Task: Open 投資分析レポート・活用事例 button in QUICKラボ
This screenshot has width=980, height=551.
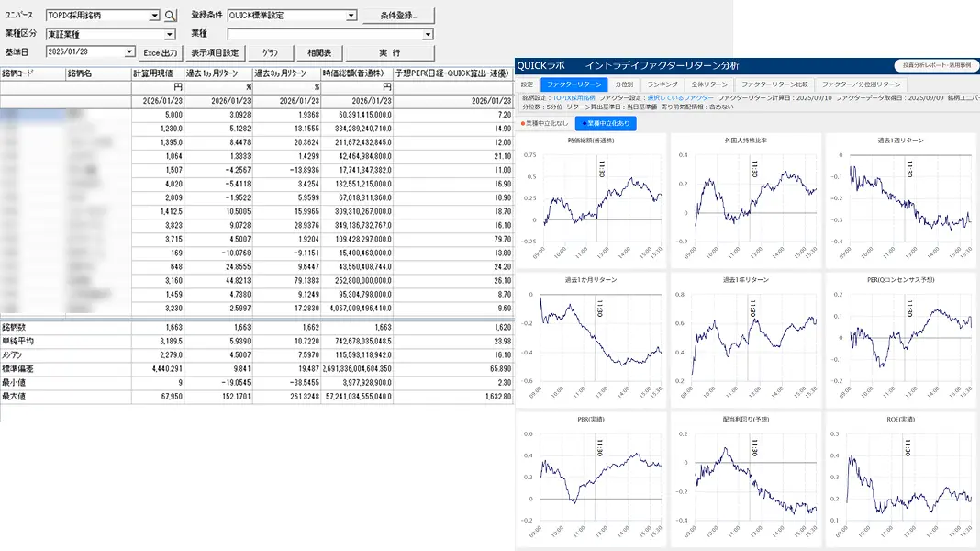Action: click(936, 65)
